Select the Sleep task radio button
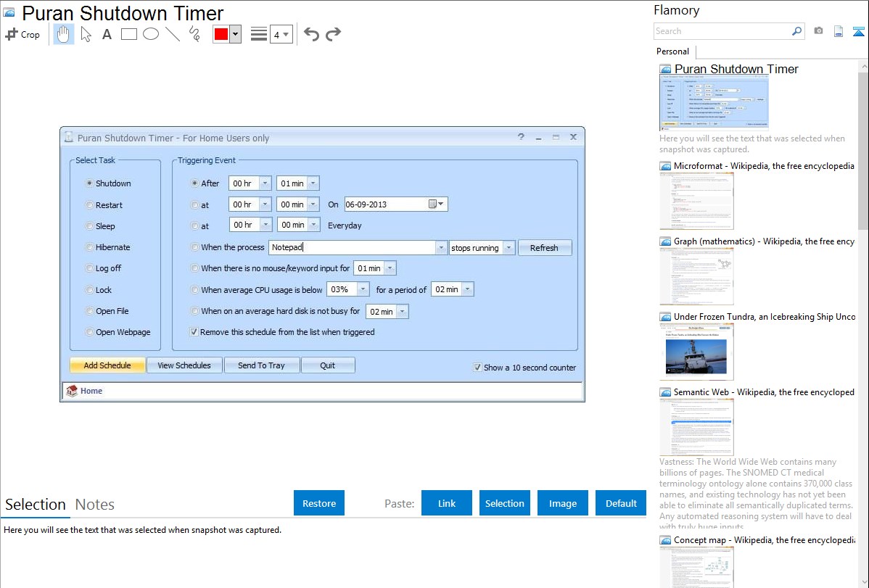869x588 pixels. [89, 226]
